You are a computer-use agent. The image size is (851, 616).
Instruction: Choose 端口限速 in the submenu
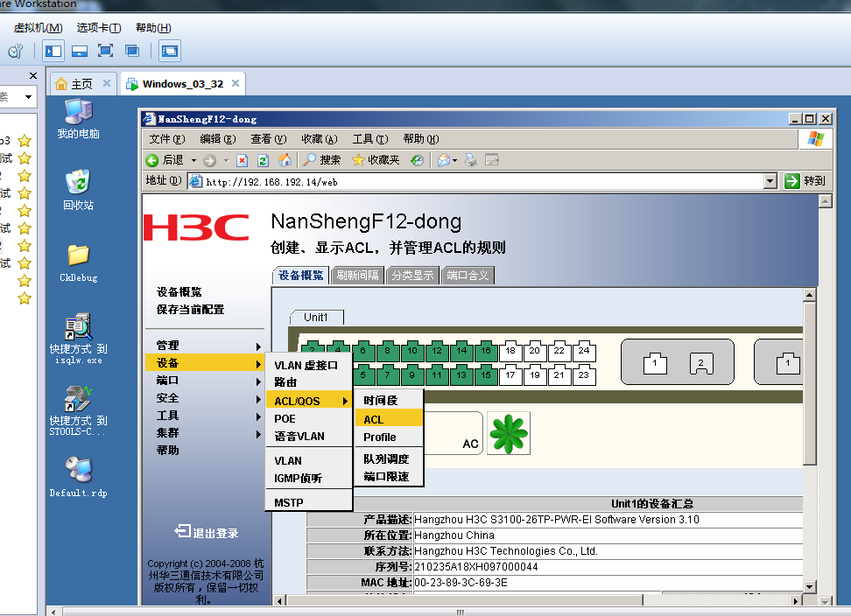tap(389, 477)
